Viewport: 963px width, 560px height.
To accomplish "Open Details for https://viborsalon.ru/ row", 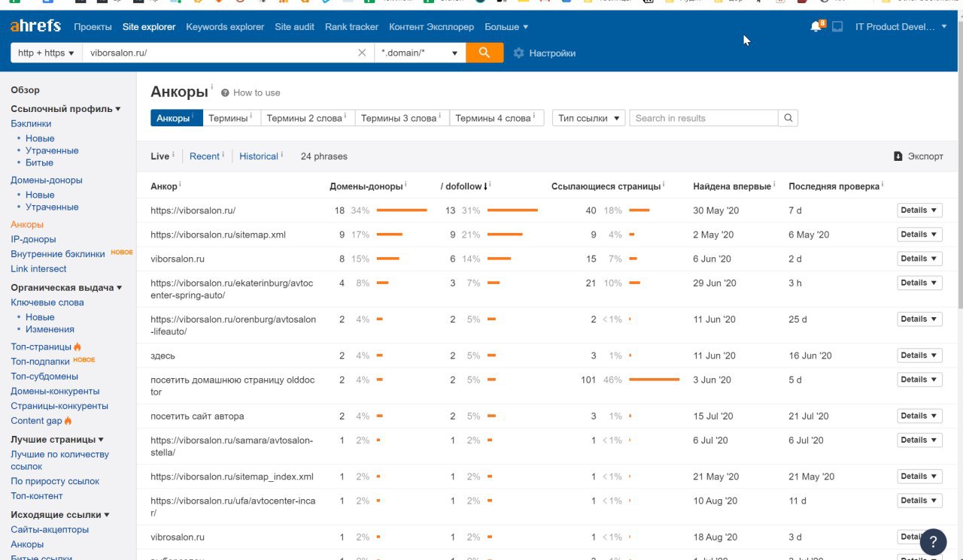I will click(919, 210).
